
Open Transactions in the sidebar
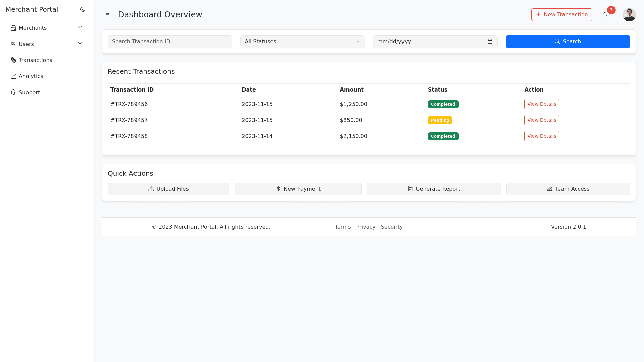(36, 60)
